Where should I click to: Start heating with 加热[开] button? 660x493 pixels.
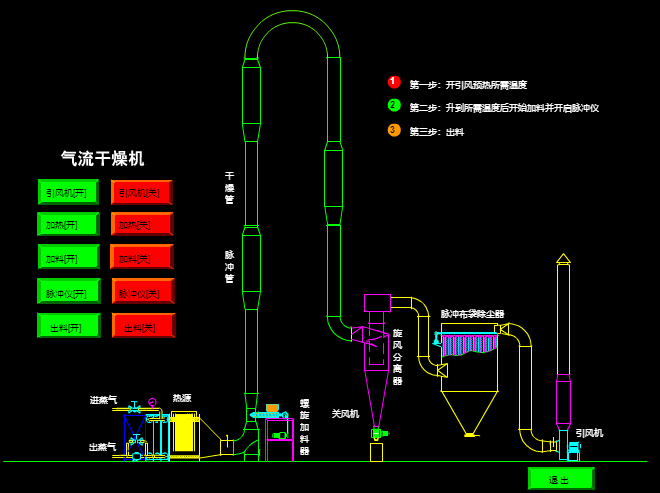(x=68, y=224)
